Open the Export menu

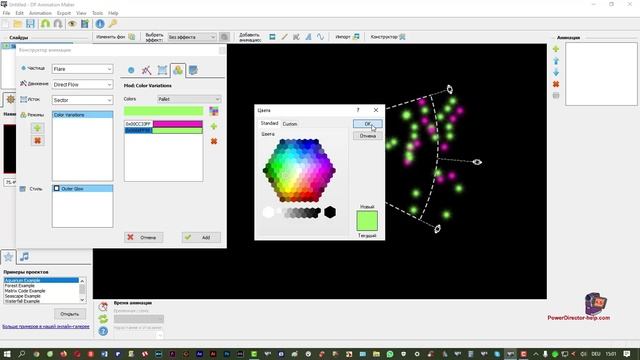(x=64, y=13)
